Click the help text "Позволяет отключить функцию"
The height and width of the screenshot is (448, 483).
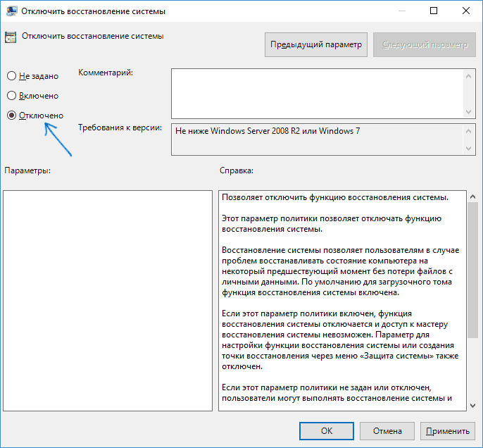click(x=284, y=197)
